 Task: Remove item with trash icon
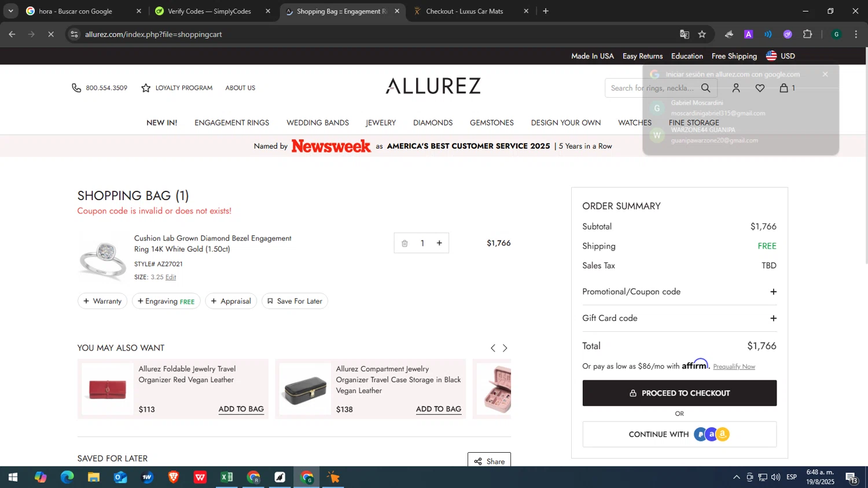(x=404, y=243)
